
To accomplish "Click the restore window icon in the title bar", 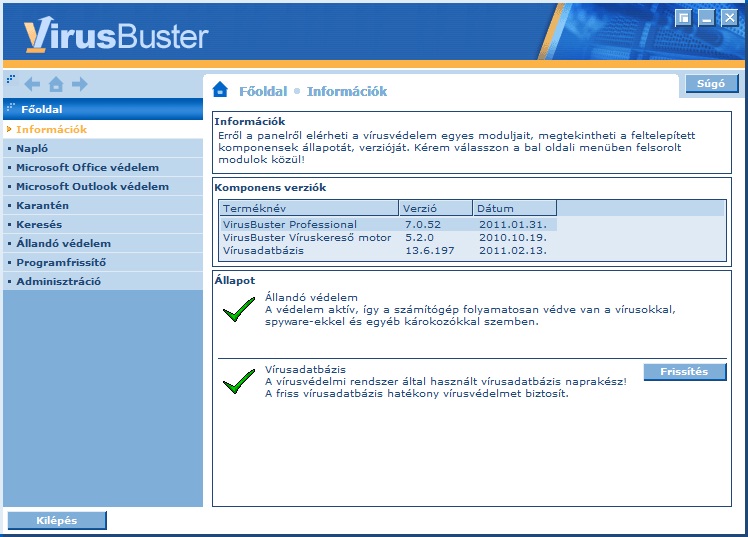I will 684,18.
